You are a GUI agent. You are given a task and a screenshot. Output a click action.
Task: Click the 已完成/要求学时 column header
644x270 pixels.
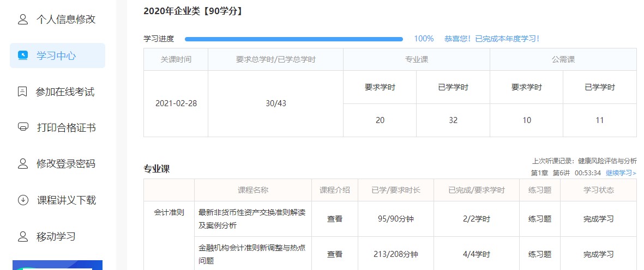[x=477, y=190]
